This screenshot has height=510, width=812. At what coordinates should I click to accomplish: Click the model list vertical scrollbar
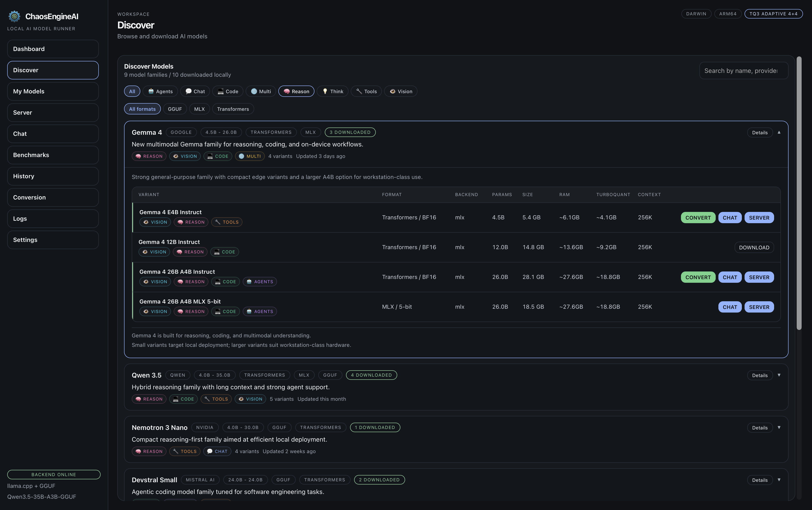[x=799, y=193]
